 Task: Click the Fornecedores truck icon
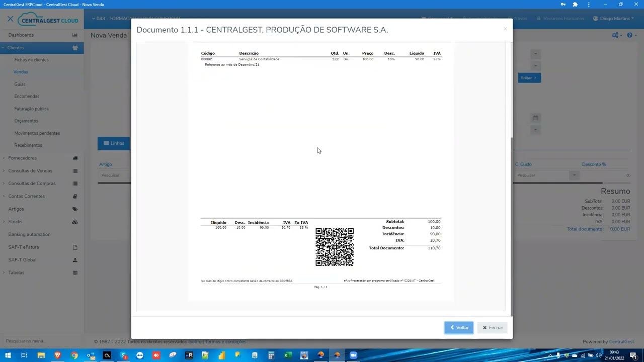click(x=75, y=158)
